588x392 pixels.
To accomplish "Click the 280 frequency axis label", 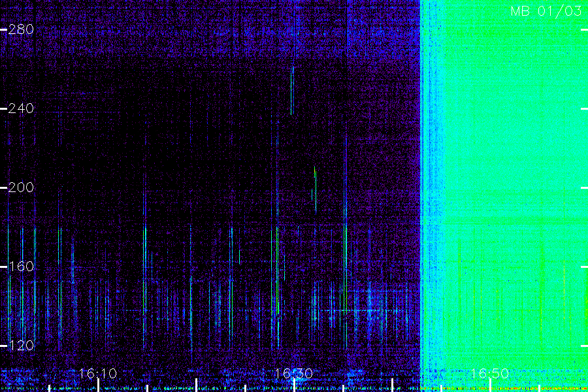I will pos(21,29).
